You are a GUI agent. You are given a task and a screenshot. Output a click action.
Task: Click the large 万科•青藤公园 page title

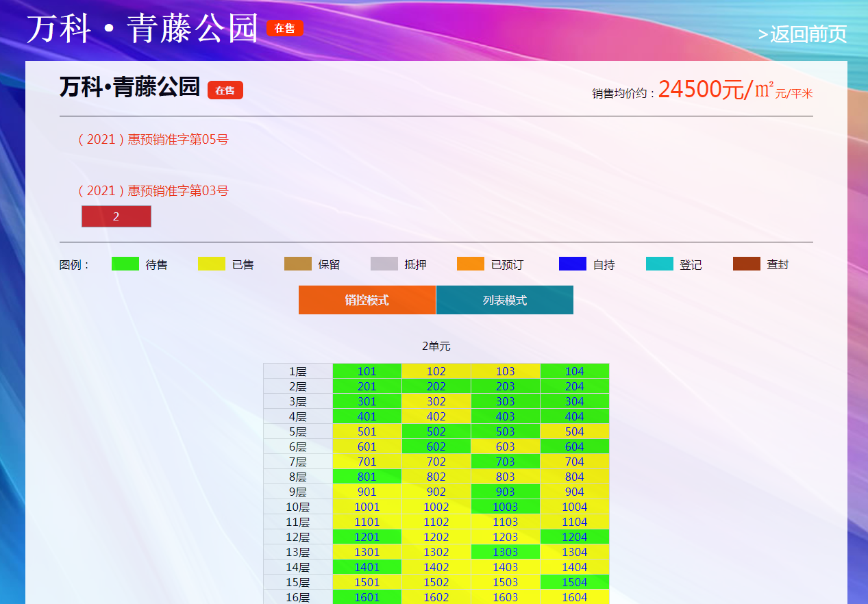[142, 28]
